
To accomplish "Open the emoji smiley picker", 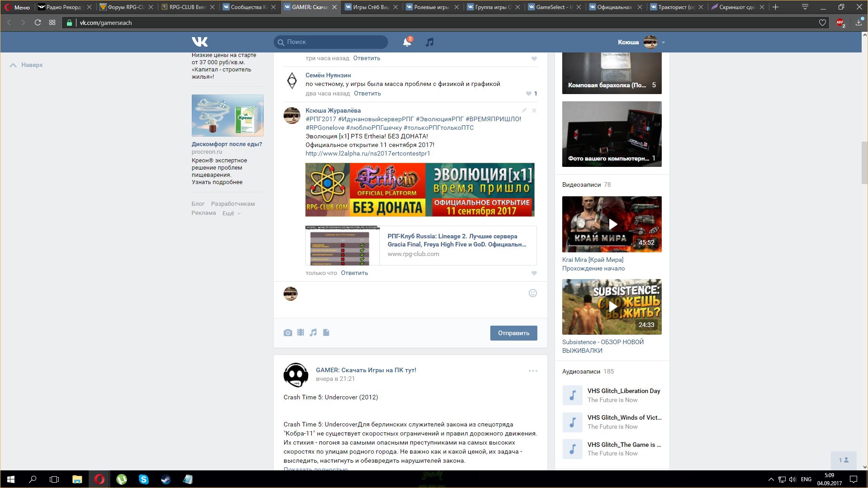I will pyautogui.click(x=533, y=293).
